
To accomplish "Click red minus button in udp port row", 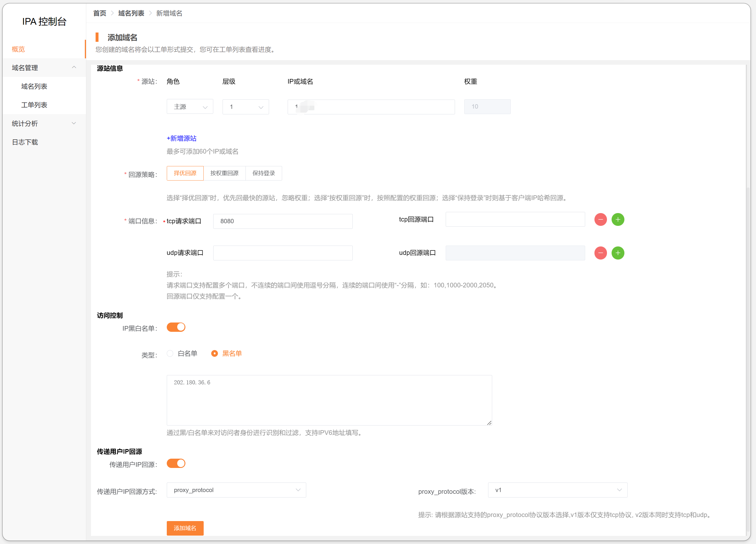I will pos(600,253).
